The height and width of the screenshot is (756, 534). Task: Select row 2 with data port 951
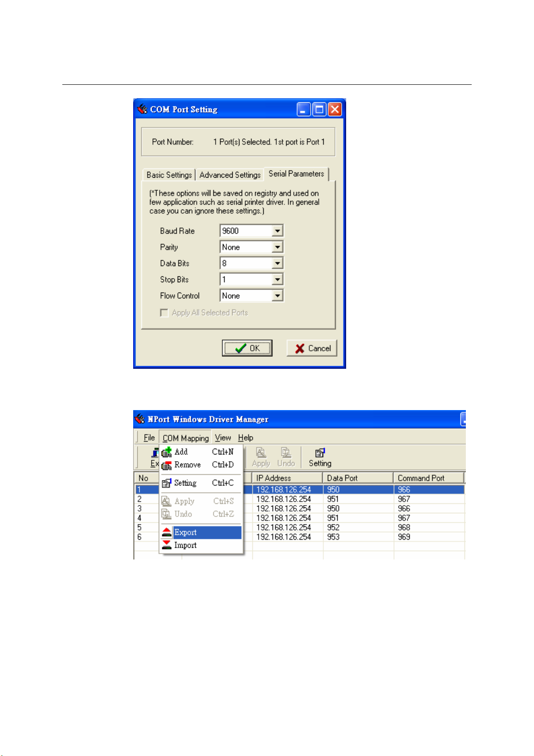(x=300, y=499)
